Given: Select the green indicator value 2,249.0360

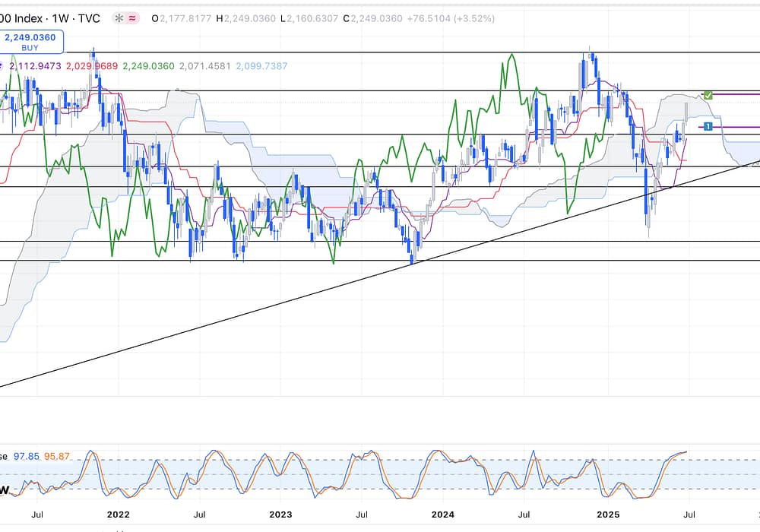Looking at the screenshot, I should click(x=148, y=66).
